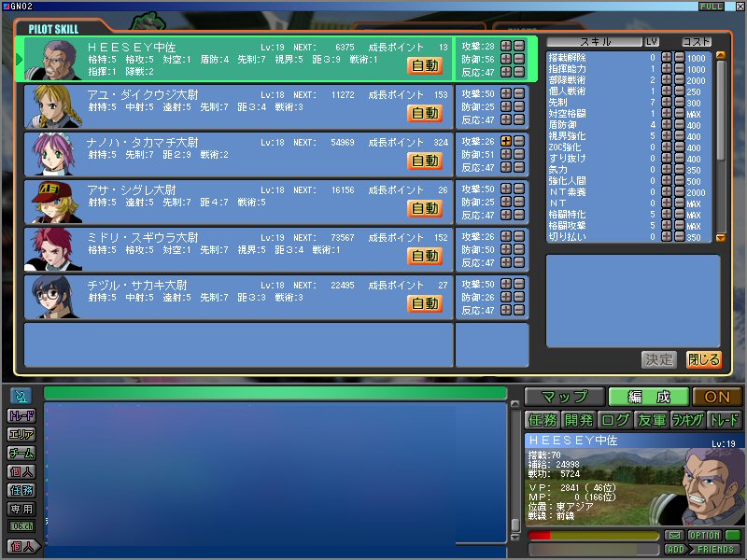Viewport: 747px width, 560px height.
Task: Raise the 指揮能力 skill level with plus
Action: click(666, 69)
